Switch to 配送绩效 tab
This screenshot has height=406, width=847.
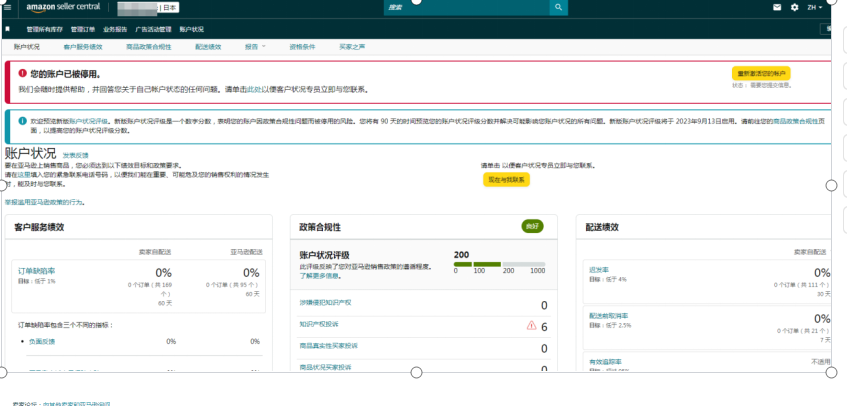(x=208, y=47)
